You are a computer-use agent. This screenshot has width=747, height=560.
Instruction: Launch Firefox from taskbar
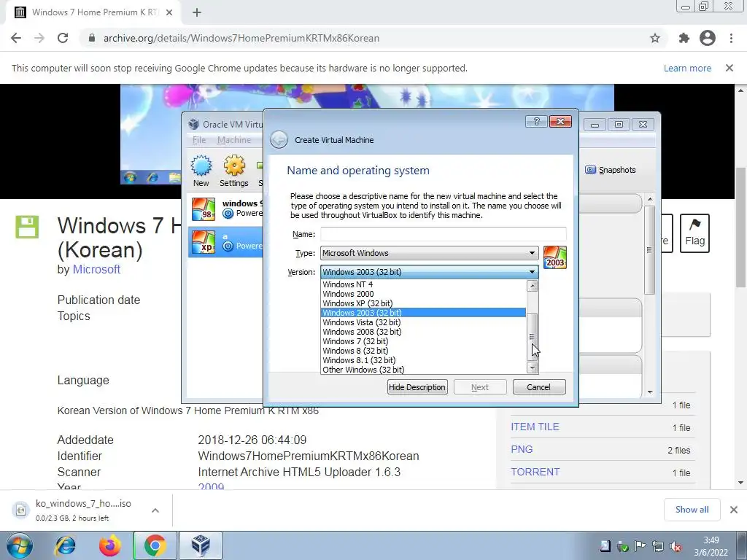pyautogui.click(x=110, y=545)
